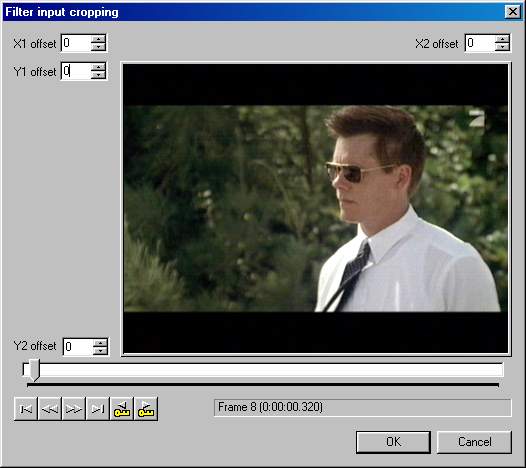Step forward with the fast-forward icon

pyautogui.click(x=74, y=409)
